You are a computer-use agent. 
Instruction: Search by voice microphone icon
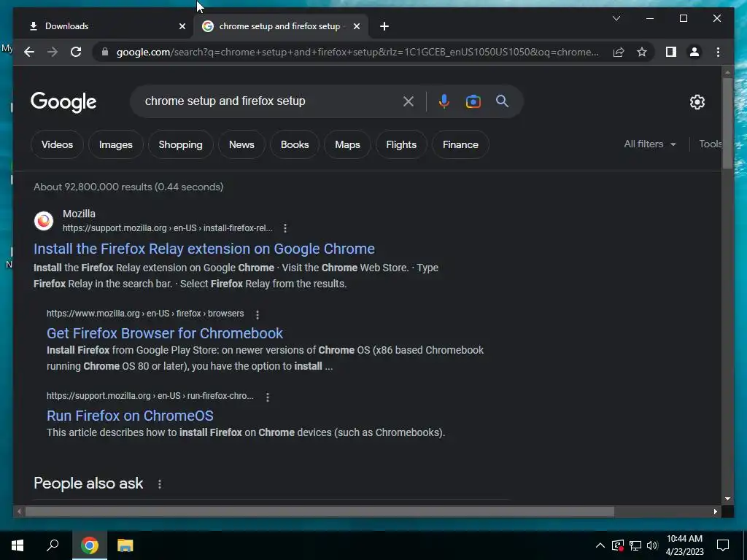pos(444,101)
